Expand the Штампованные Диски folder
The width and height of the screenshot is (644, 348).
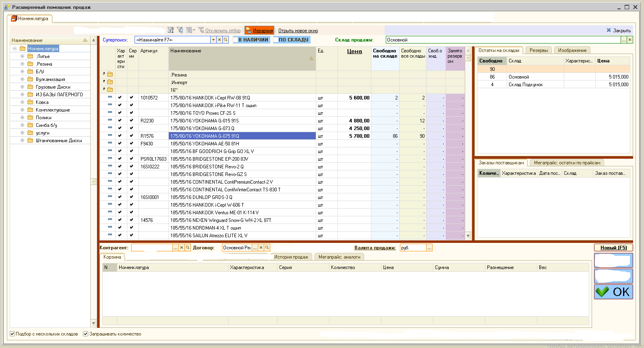(23, 141)
